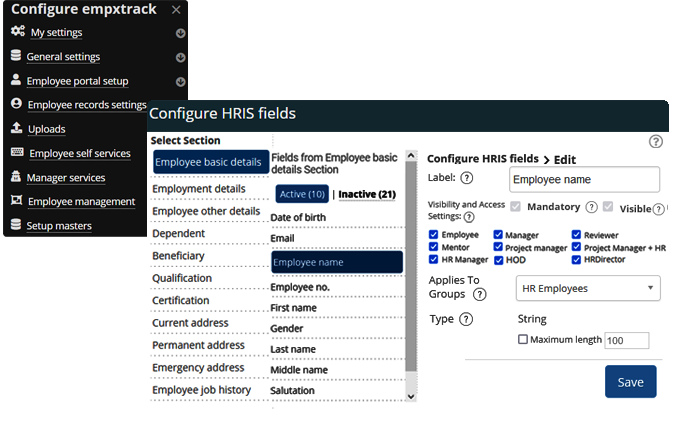Select the Beneficiary section
675x426 pixels.
pyautogui.click(x=178, y=256)
